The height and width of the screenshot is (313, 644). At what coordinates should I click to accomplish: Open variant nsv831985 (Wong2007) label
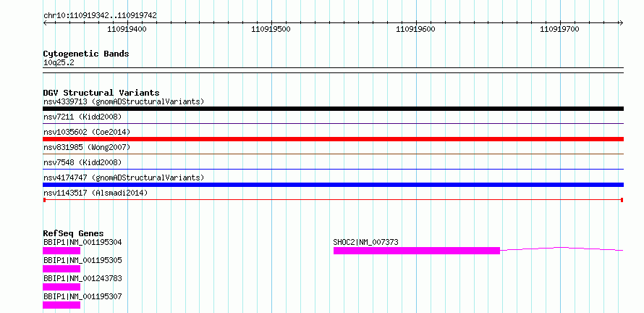coord(87,147)
